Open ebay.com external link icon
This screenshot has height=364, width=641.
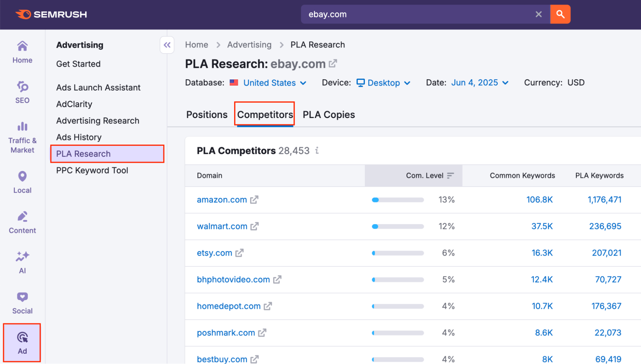333,63
